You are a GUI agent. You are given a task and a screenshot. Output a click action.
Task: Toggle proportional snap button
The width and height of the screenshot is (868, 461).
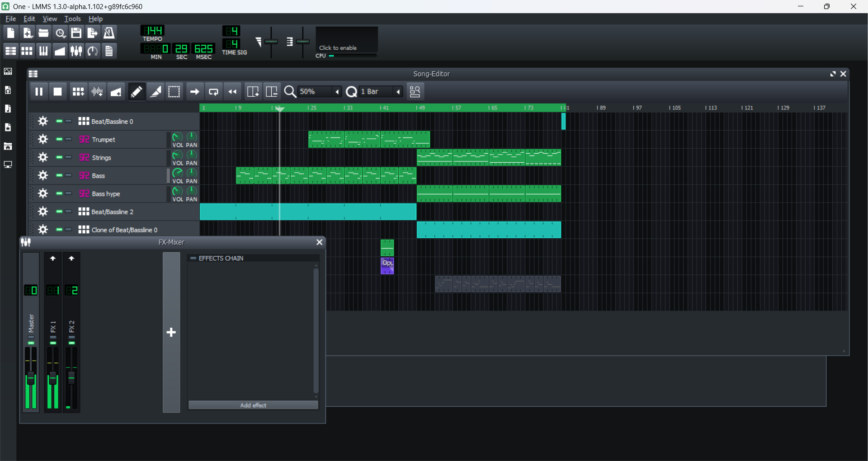415,92
